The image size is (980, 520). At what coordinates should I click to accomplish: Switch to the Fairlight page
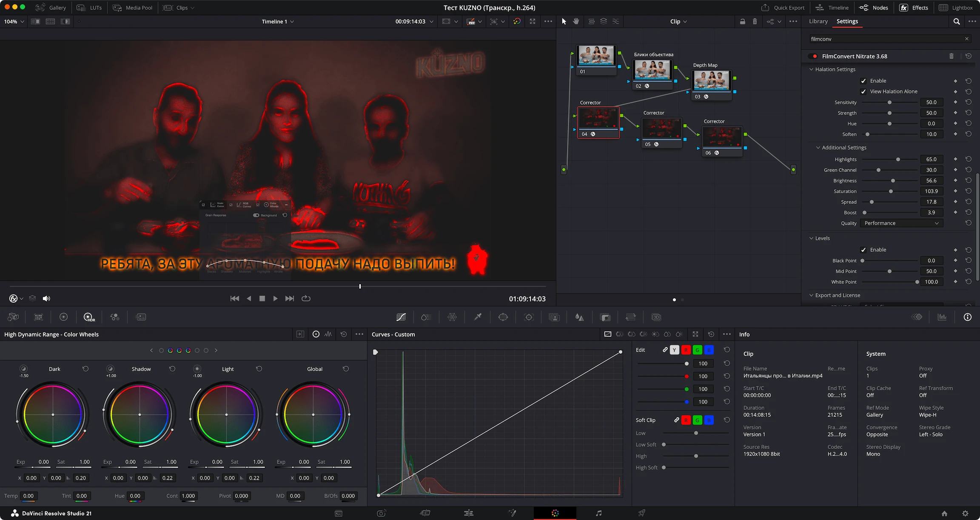598,513
